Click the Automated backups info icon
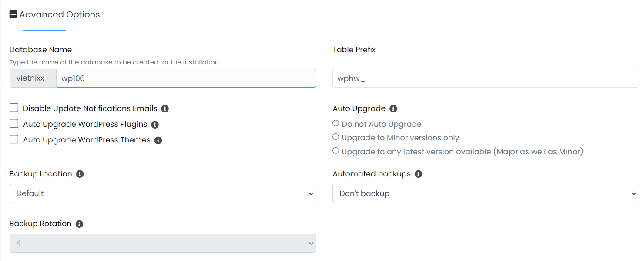The width and height of the screenshot is (644, 261). click(x=418, y=174)
